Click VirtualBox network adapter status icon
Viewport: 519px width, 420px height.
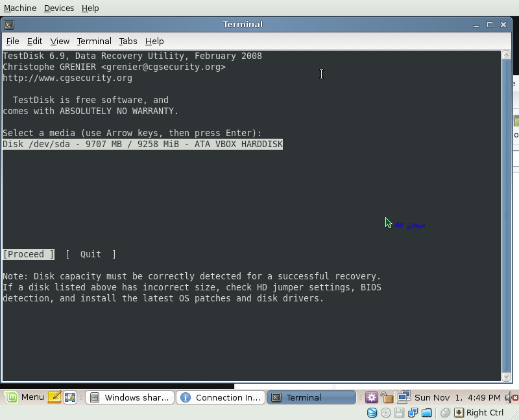(413, 412)
